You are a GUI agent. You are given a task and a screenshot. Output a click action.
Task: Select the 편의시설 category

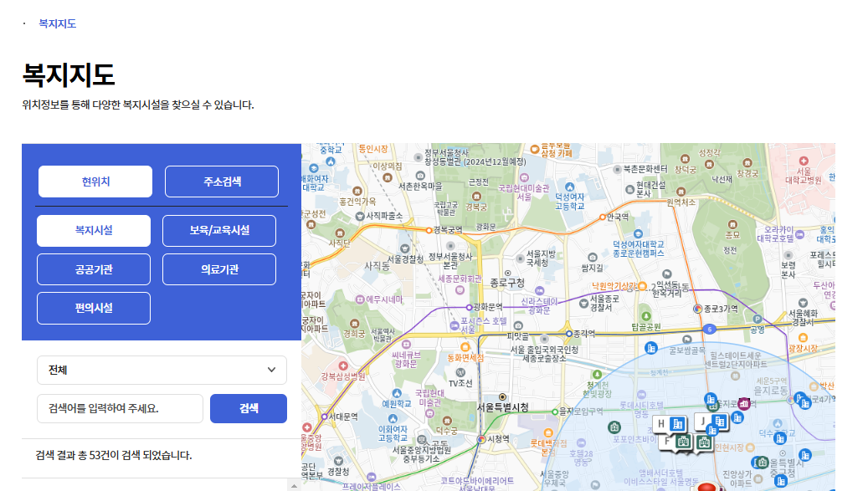[x=94, y=308]
